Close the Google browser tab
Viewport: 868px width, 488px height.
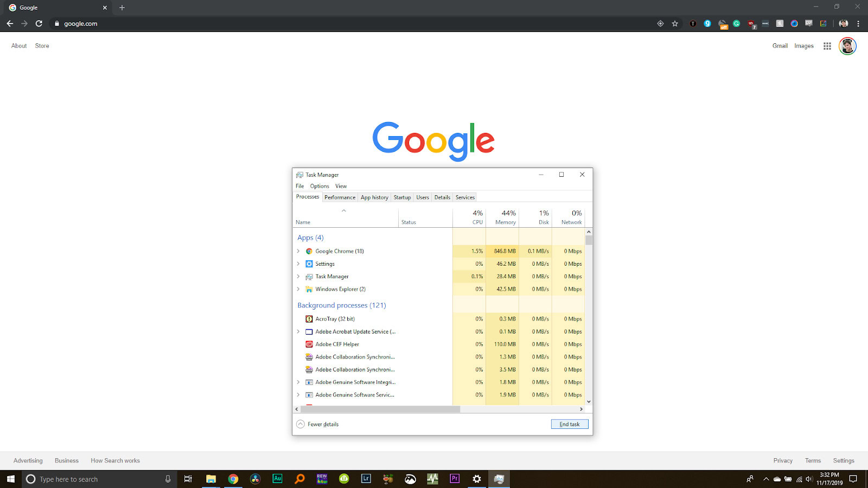coord(105,8)
